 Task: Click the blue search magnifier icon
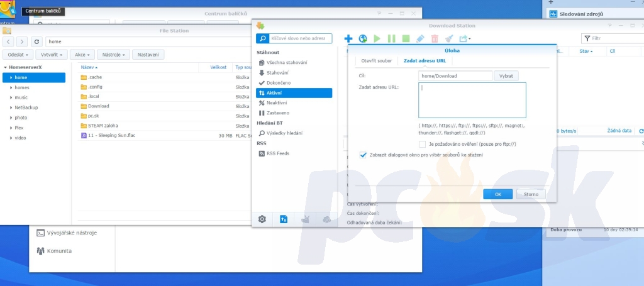click(x=262, y=38)
